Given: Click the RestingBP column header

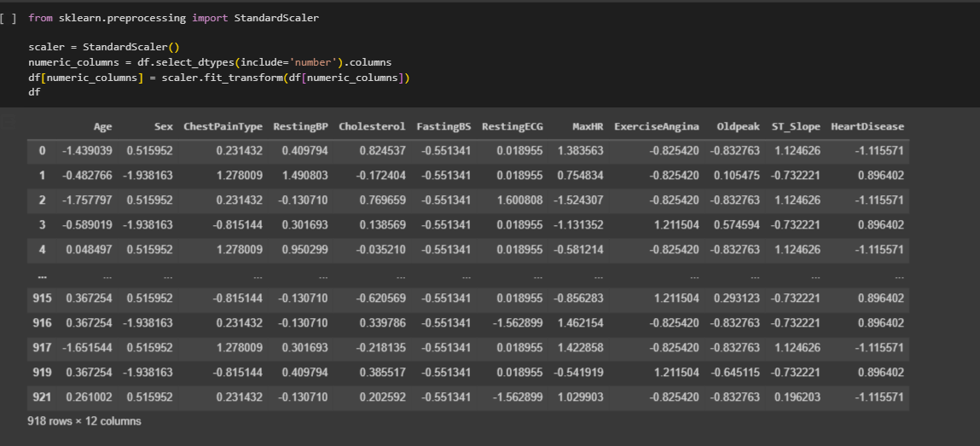Looking at the screenshot, I should click(x=300, y=126).
